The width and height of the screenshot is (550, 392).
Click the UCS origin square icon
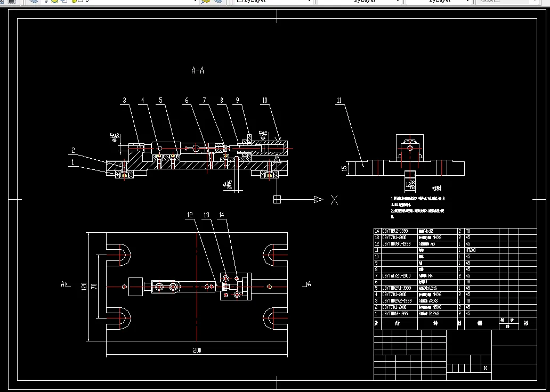(x=277, y=200)
